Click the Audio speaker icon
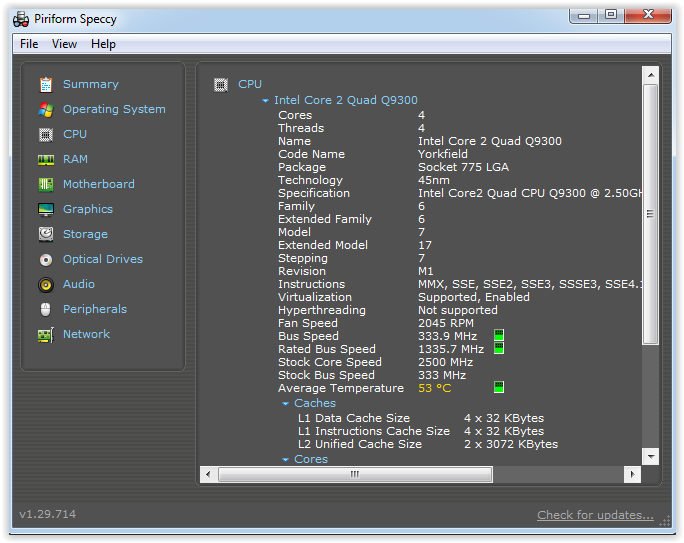Viewport: 684px width, 543px height. (46, 285)
